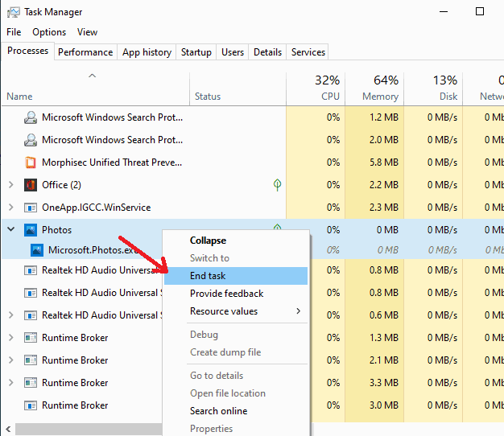Click the Morphisec Unified Threat icon
This screenshot has height=436, width=504.
coord(31,162)
